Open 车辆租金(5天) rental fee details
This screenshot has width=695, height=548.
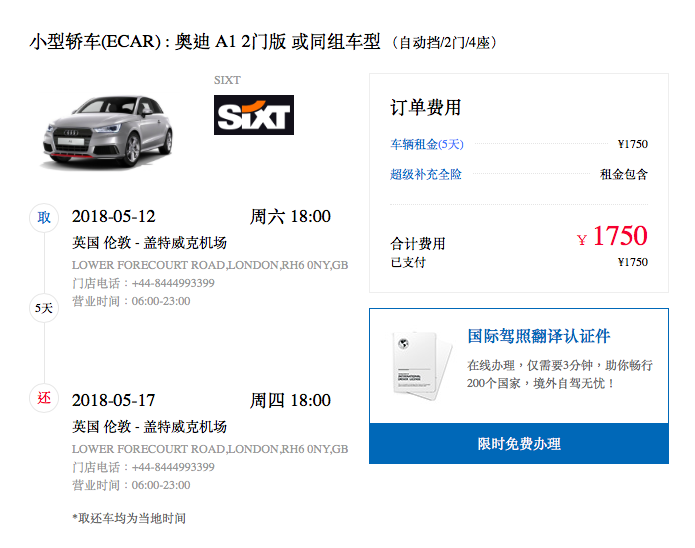point(426,144)
